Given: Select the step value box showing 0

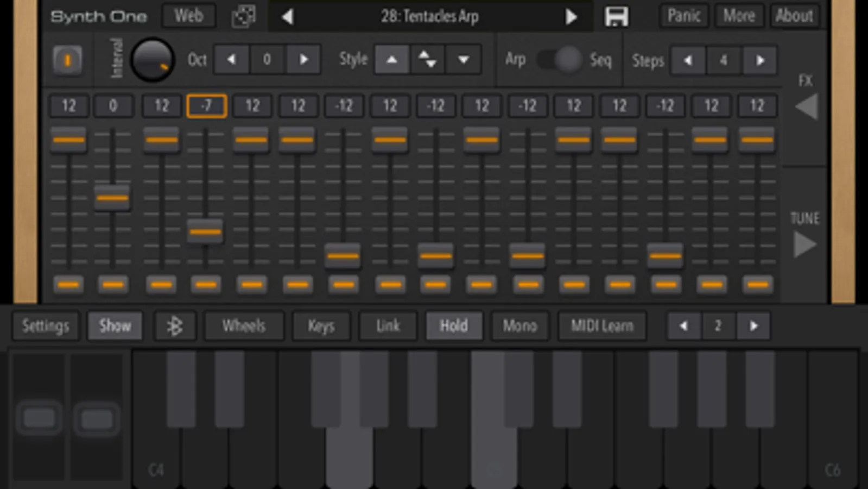Looking at the screenshot, I should pos(113,106).
